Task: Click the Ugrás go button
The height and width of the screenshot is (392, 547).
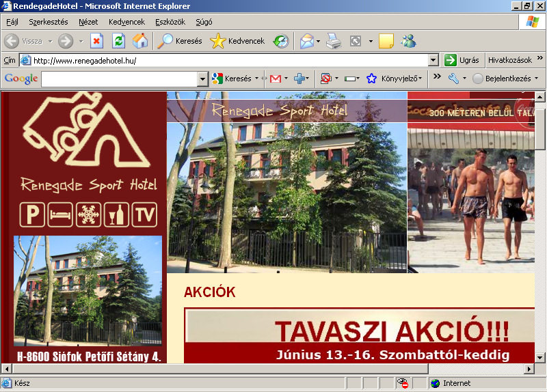Action: click(x=462, y=60)
